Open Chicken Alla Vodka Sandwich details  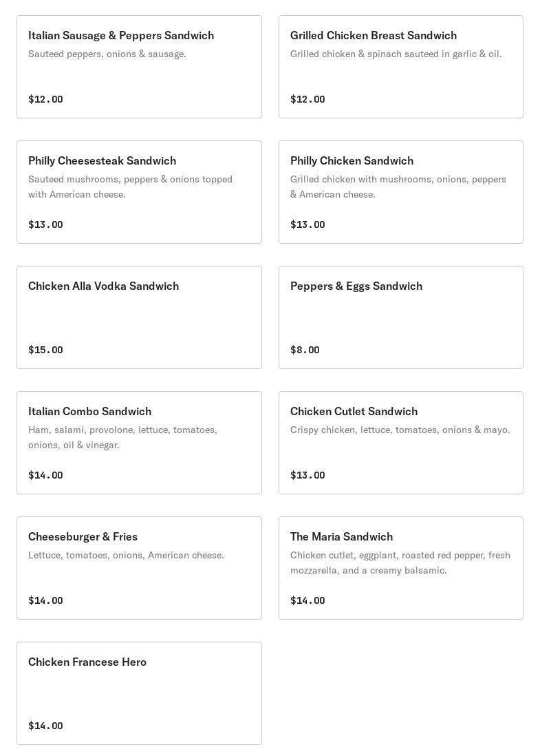pos(103,286)
